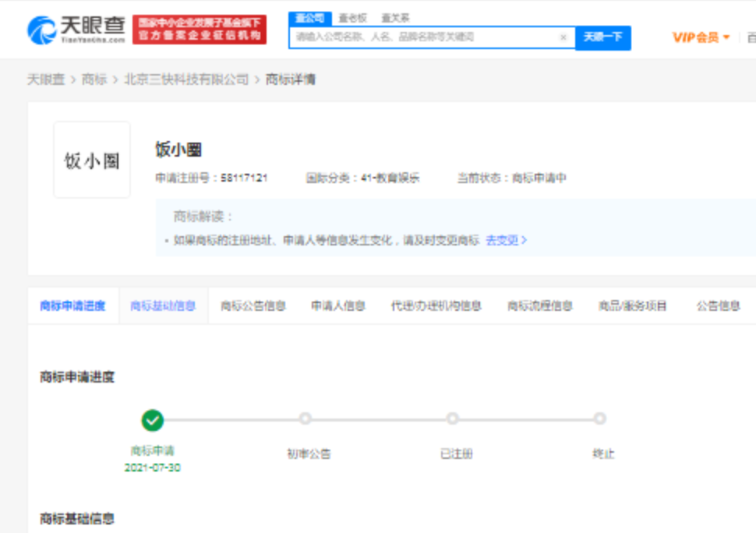The height and width of the screenshot is (533, 756).
Task: Click the green checkmark application step icon
Action: pyautogui.click(x=153, y=420)
